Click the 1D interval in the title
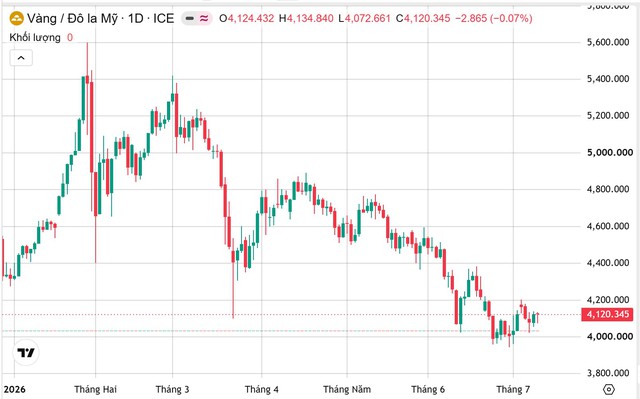 136,18
